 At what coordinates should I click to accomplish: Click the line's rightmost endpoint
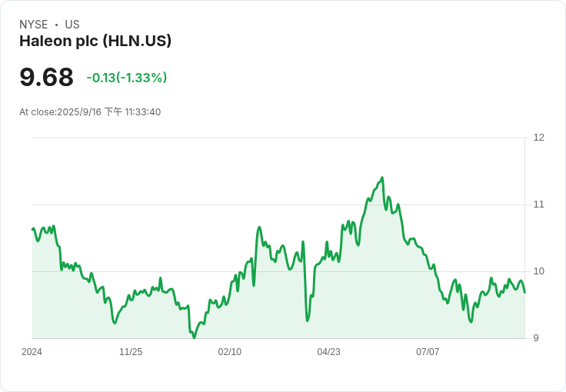point(524,293)
